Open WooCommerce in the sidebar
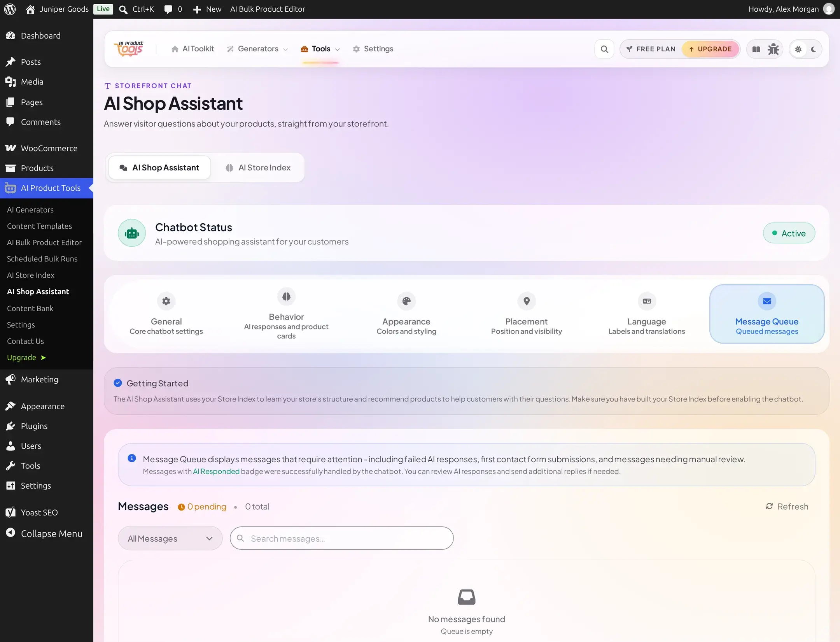Image resolution: width=840 pixels, height=642 pixels. pyautogui.click(x=47, y=148)
